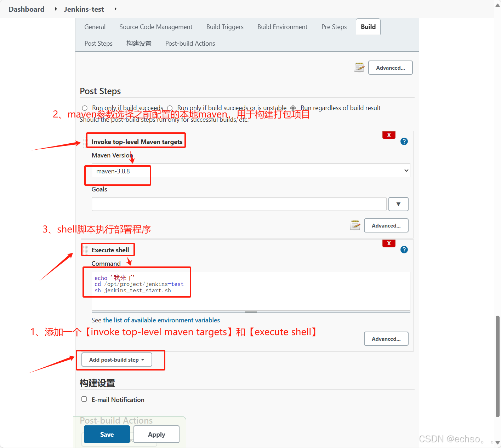Viewport: 501px width, 448px height.
Task: Open the breadcrumb arrow after Jenkins-test
Action: (115, 9)
